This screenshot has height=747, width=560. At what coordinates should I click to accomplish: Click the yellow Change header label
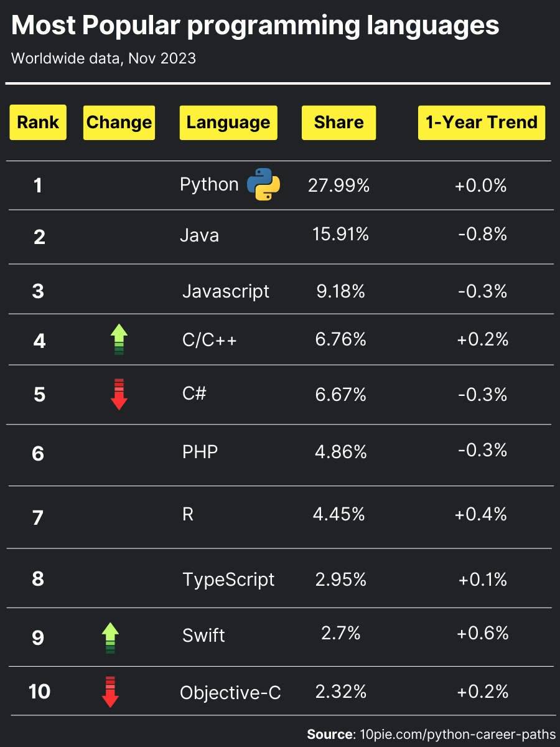(x=119, y=123)
